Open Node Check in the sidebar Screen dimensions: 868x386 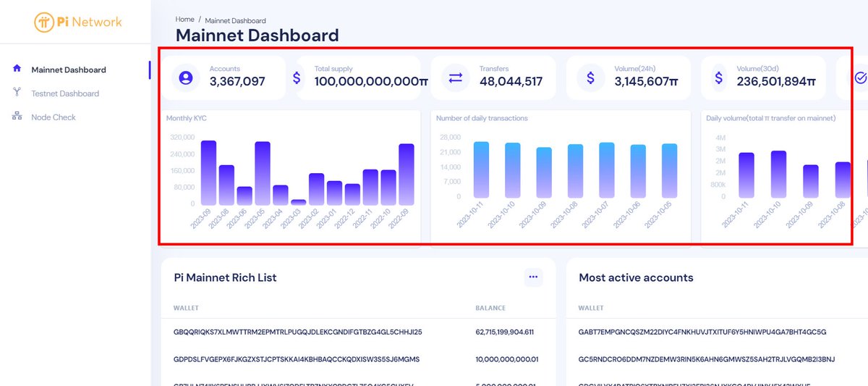54,117
